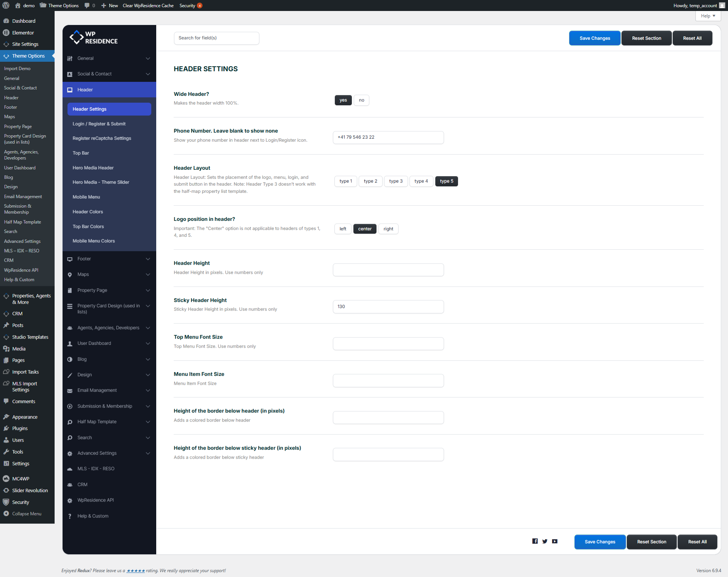Click the WP Residence logo
728x577 pixels.
click(94, 38)
